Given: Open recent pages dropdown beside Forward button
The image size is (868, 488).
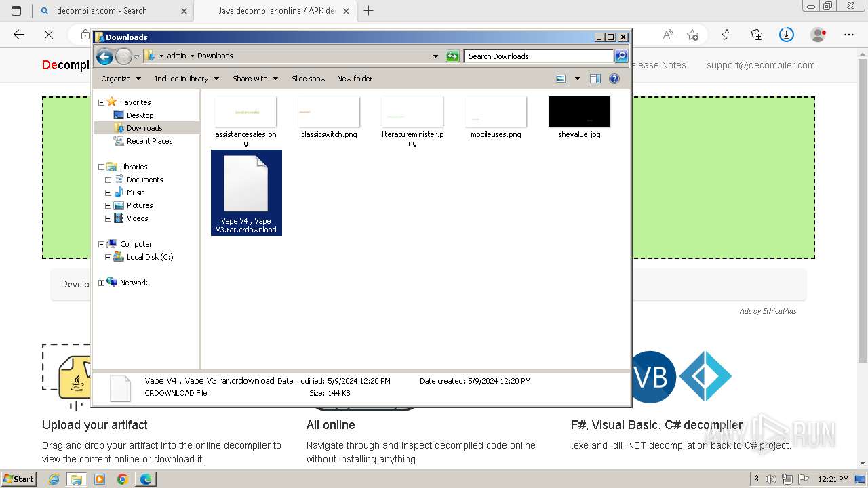Looking at the screenshot, I should [136, 56].
